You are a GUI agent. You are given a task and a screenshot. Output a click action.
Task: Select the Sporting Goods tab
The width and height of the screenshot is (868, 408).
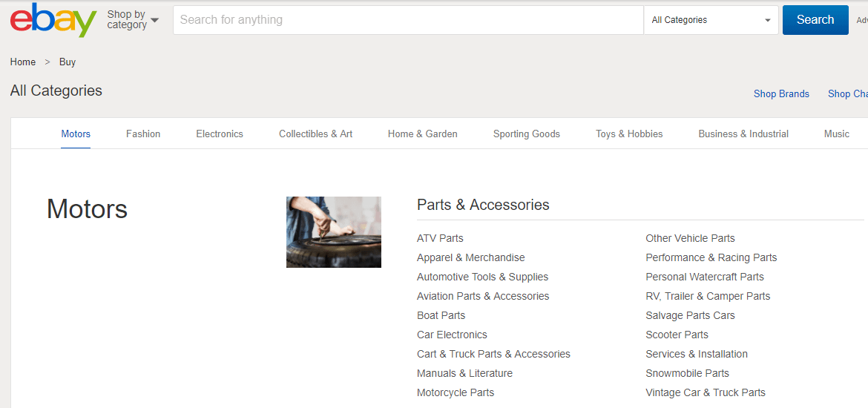(x=527, y=134)
